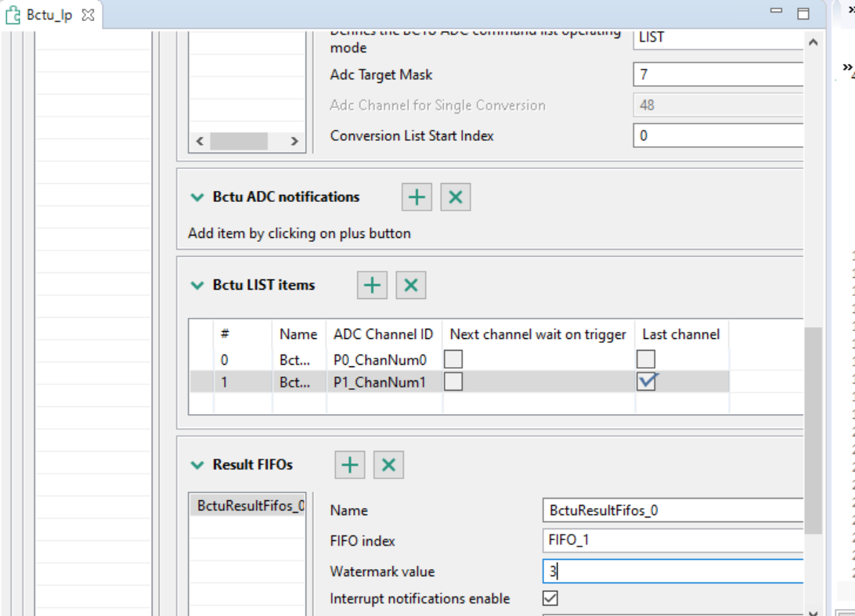Disable Interrupt notifications enable
Screen dimensions: 855x616
click(x=550, y=597)
